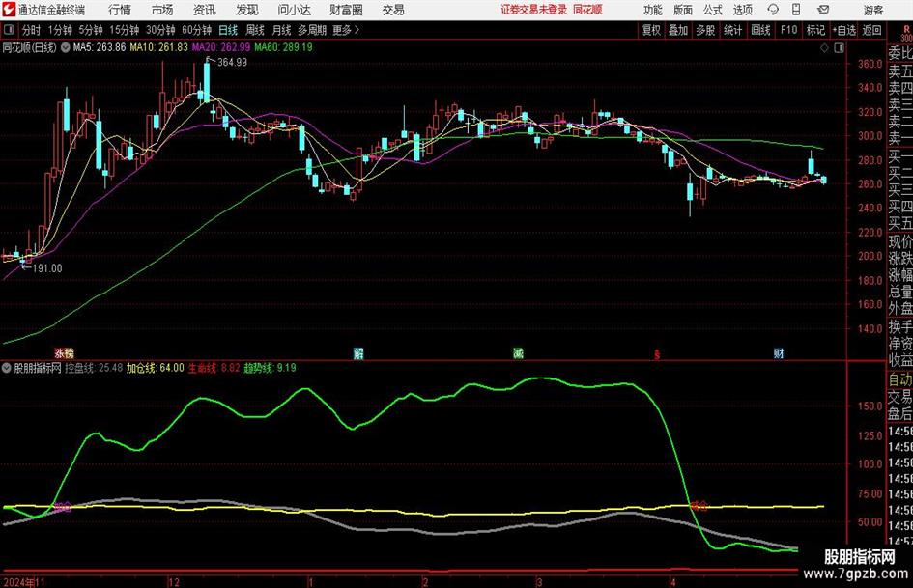Image resolution: width=913 pixels, height=588 pixels.
Task: Click the 证券交易未登录 login link
Action: coord(534,10)
